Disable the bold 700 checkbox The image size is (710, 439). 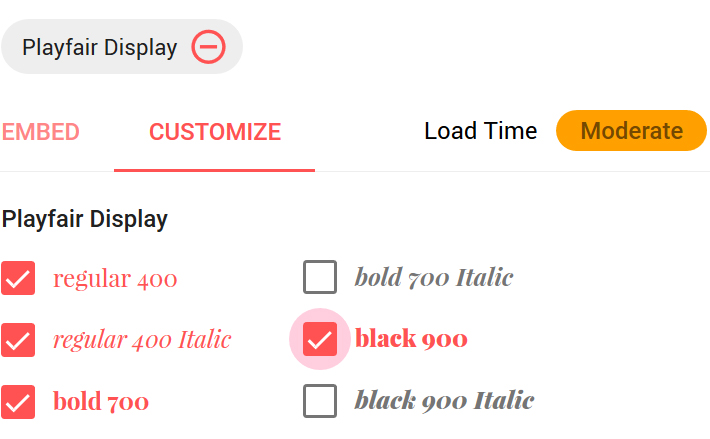coord(18,402)
